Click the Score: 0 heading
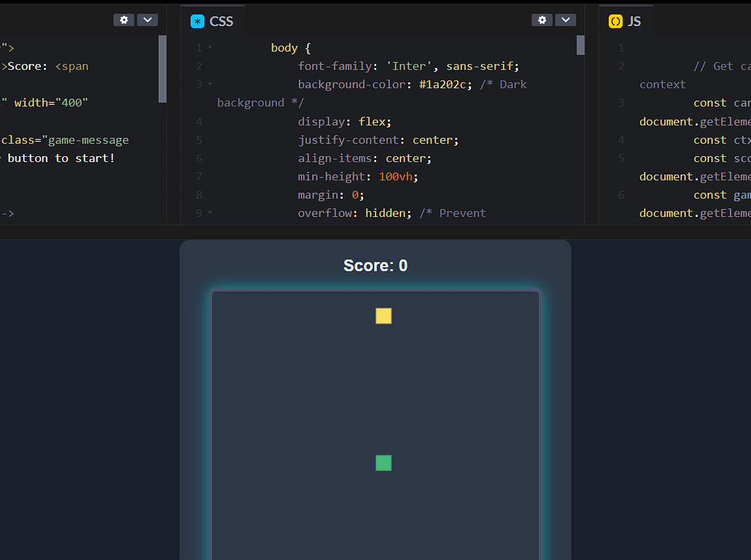The image size is (751, 560). tap(375, 266)
